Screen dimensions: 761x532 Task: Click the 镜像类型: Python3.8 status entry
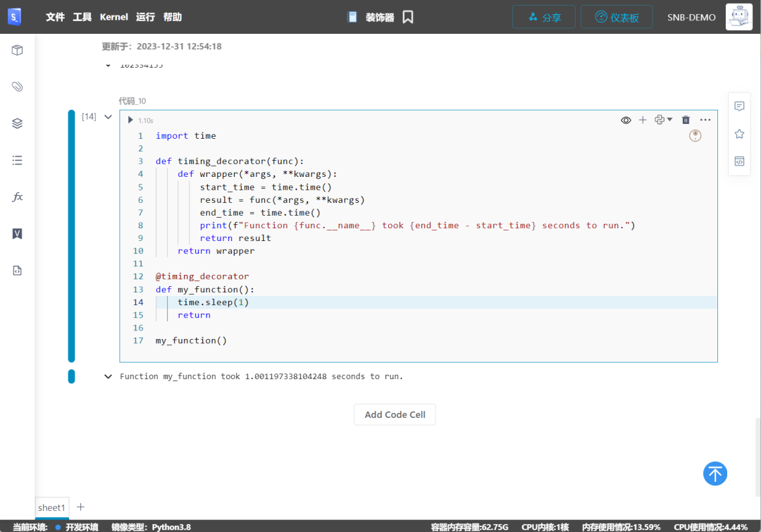click(151, 527)
